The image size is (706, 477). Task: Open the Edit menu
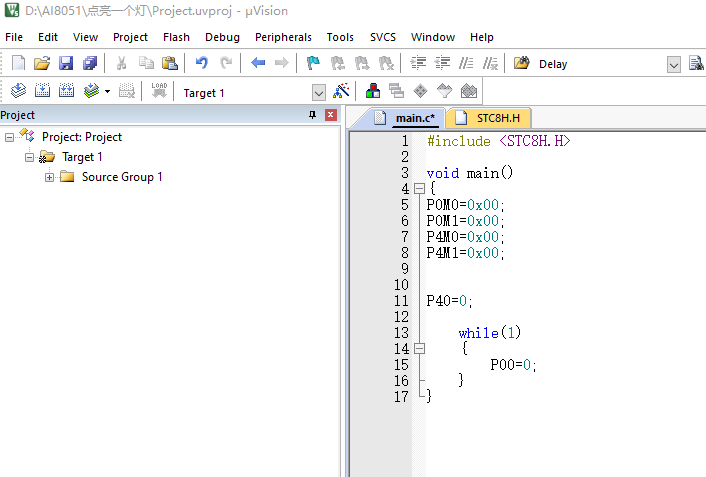pyautogui.click(x=48, y=37)
